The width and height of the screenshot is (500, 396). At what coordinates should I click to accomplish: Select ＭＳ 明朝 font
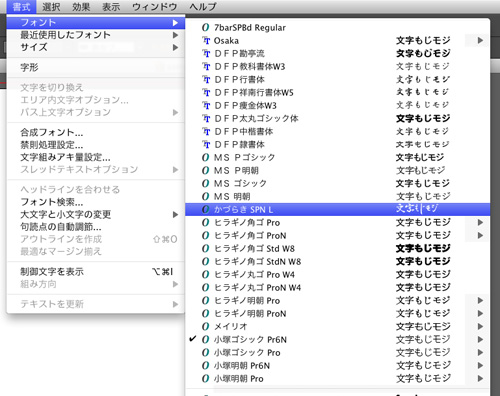coord(337,196)
